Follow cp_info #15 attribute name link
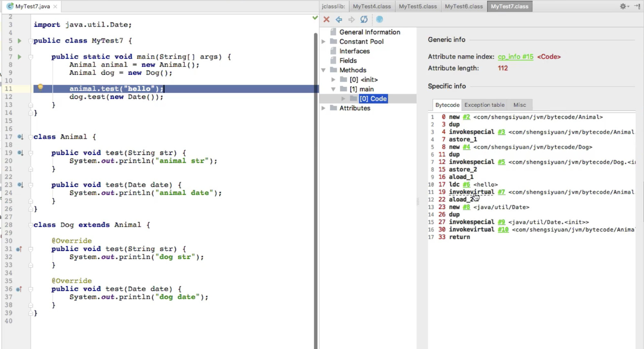The height and width of the screenshot is (349, 644). tap(516, 57)
